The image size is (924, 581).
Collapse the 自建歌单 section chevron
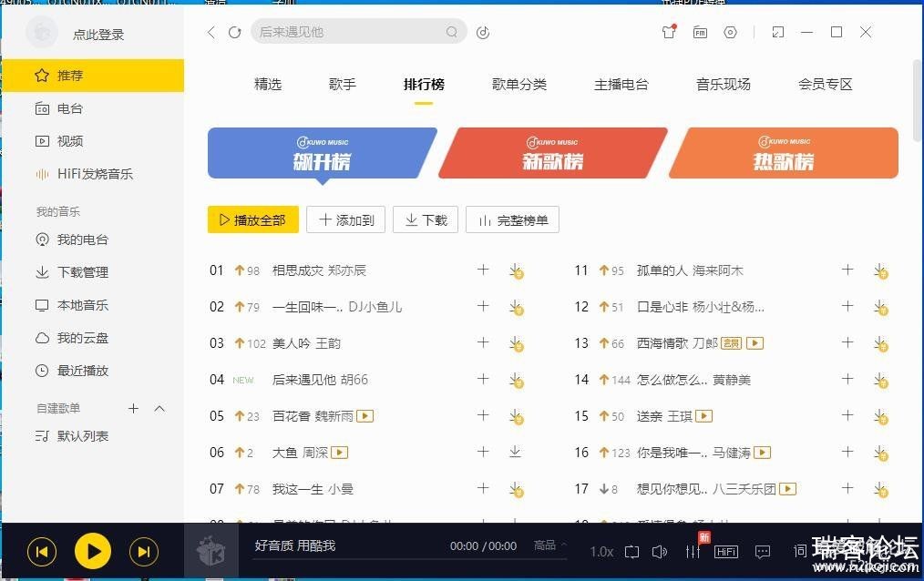tap(159, 409)
